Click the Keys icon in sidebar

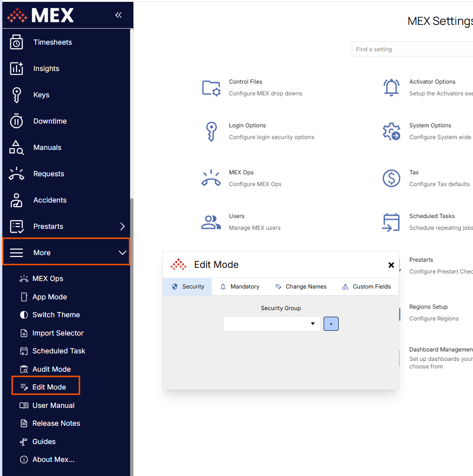coord(16,95)
